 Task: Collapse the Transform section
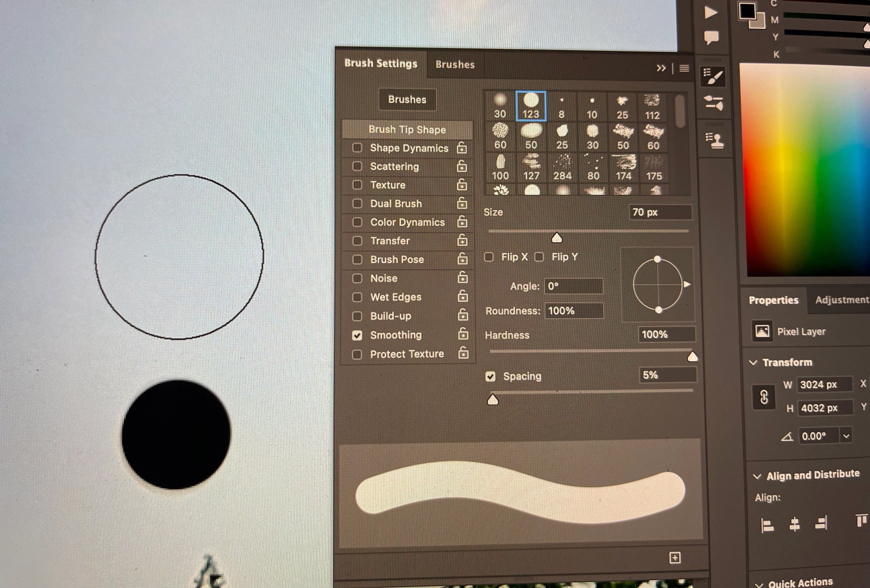(x=753, y=362)
